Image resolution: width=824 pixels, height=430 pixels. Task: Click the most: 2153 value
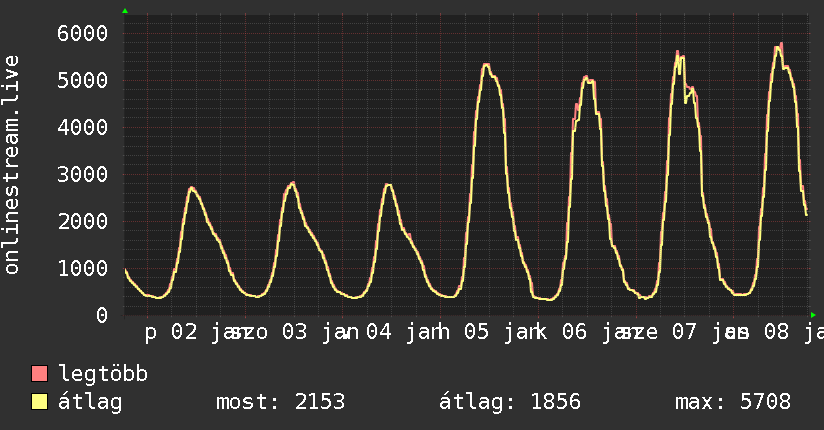(x=281, y=402)
